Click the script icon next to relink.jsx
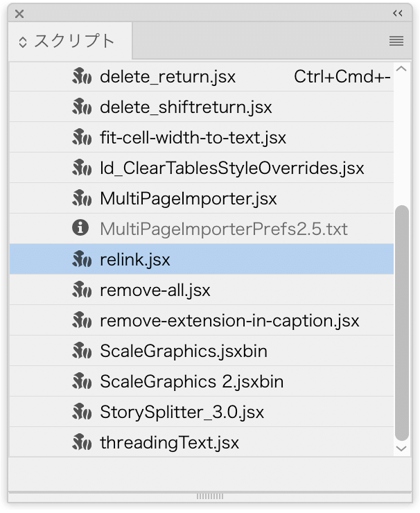The width and height of the screenshot is (420, 513). (x=82, y=259)
